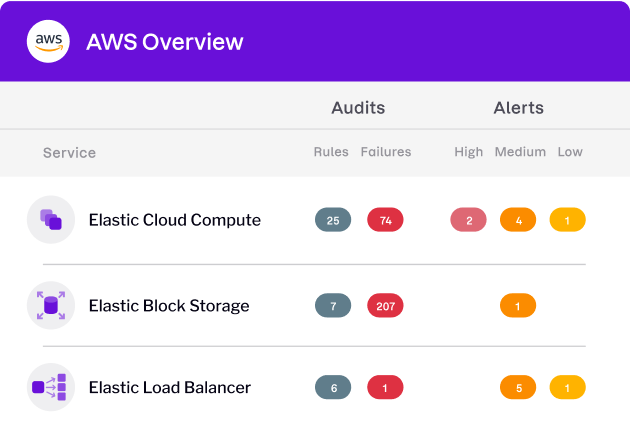Click the 25 rules badge for Cloud Compute
Viewport: 631px width, 447px height.
coord(333,220)
